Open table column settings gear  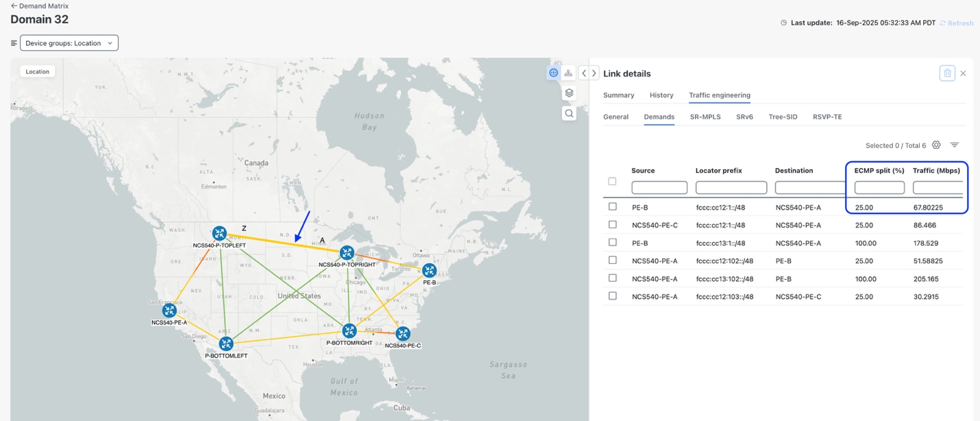936,145
